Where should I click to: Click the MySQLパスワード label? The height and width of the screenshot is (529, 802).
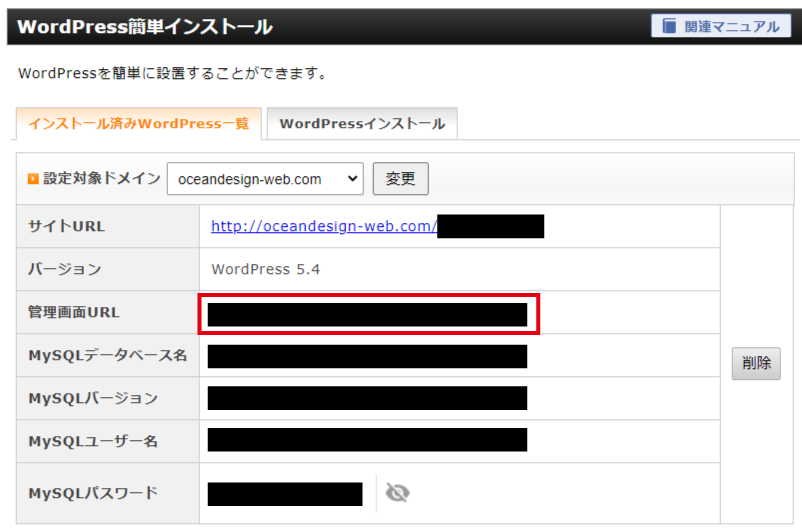point(93,493)
